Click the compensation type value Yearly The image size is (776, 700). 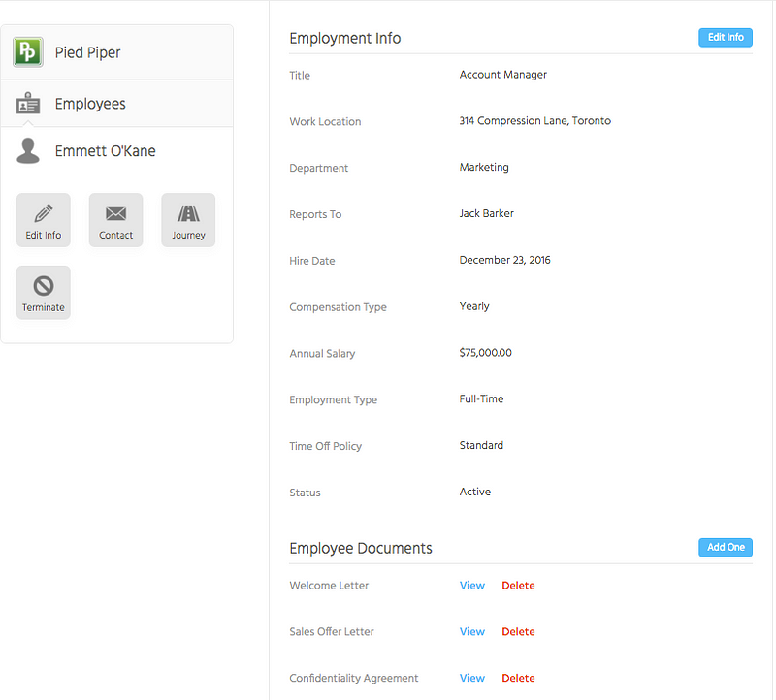pyautogui.click(x=474, y=306)
